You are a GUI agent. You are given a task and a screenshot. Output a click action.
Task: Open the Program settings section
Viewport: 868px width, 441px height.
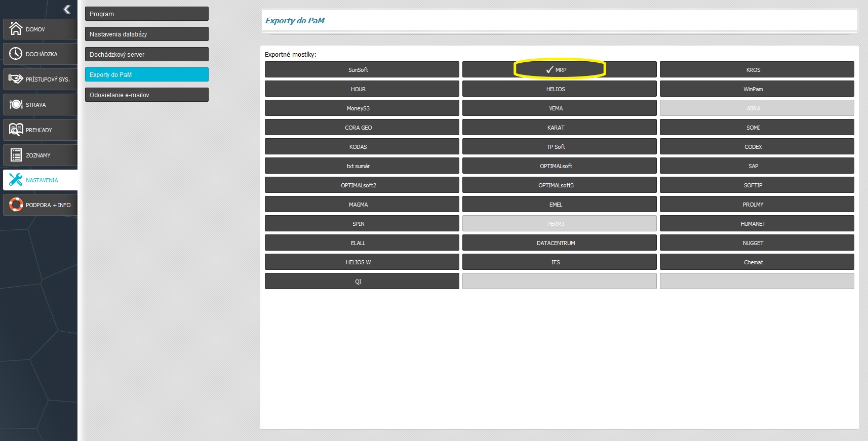(147, 14)
